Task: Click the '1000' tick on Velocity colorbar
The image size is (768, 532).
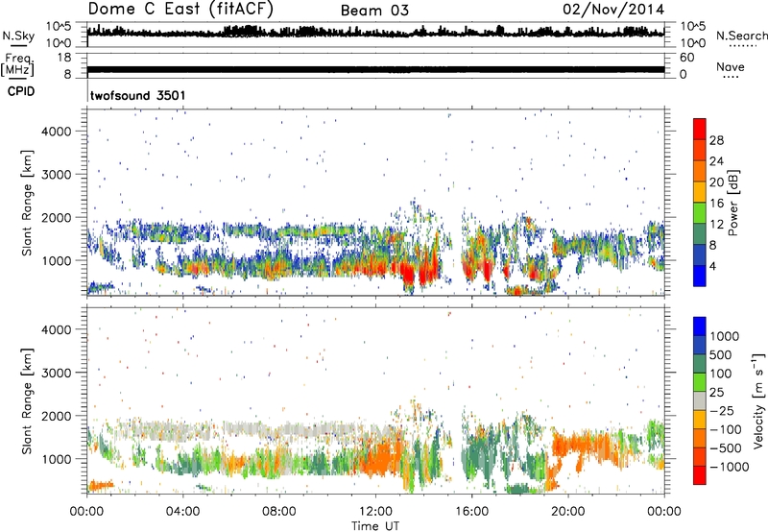Action: (x=725, y=336)
